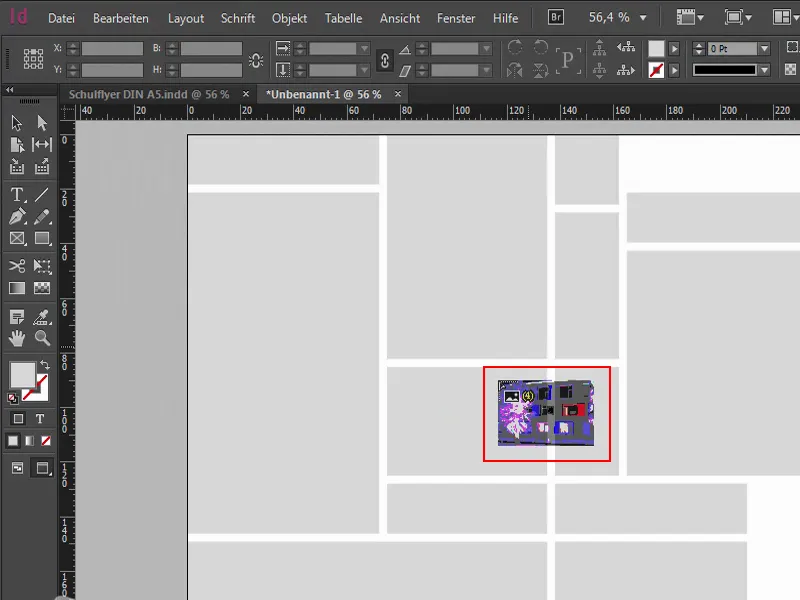
Task: Activate the Line tool
Action: pos(42,195)
